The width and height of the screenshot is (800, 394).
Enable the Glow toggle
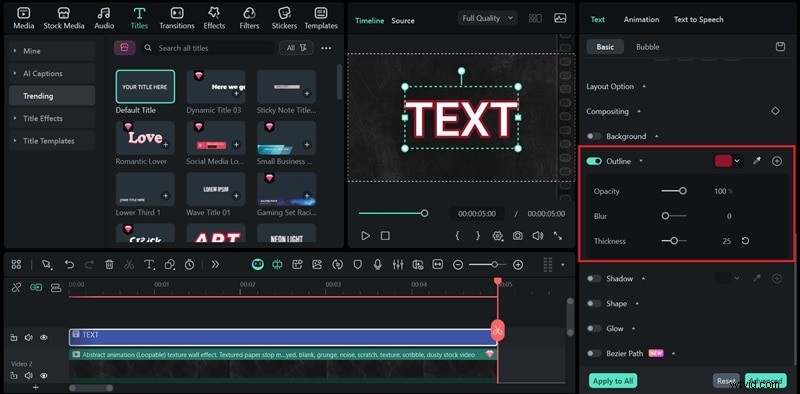594,329
